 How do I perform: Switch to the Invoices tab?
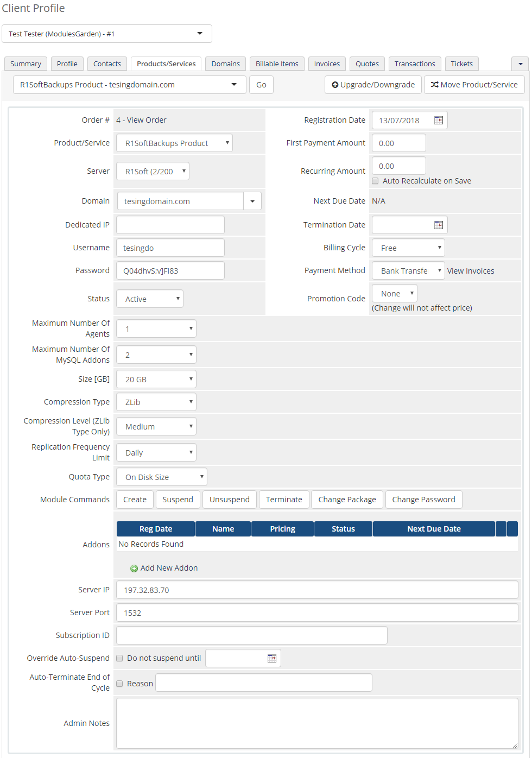(x=327, y=64)
